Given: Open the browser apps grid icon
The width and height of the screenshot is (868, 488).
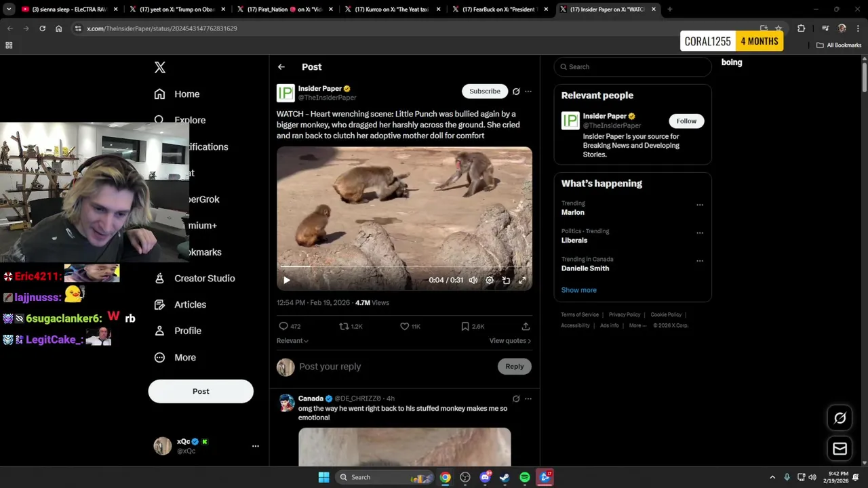Looking at the screenshot, I should (x=9, y=45).
